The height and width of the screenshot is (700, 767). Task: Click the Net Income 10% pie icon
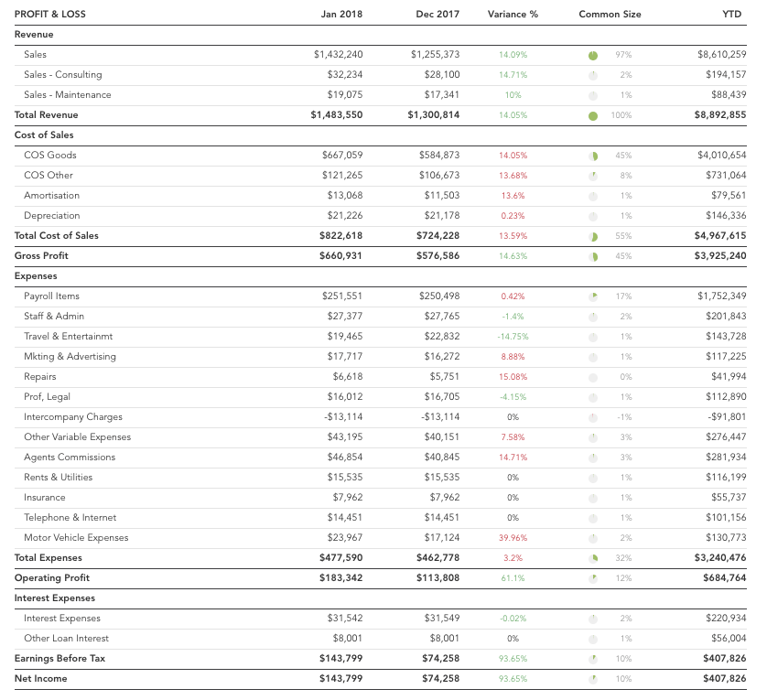tap(593, 680)
